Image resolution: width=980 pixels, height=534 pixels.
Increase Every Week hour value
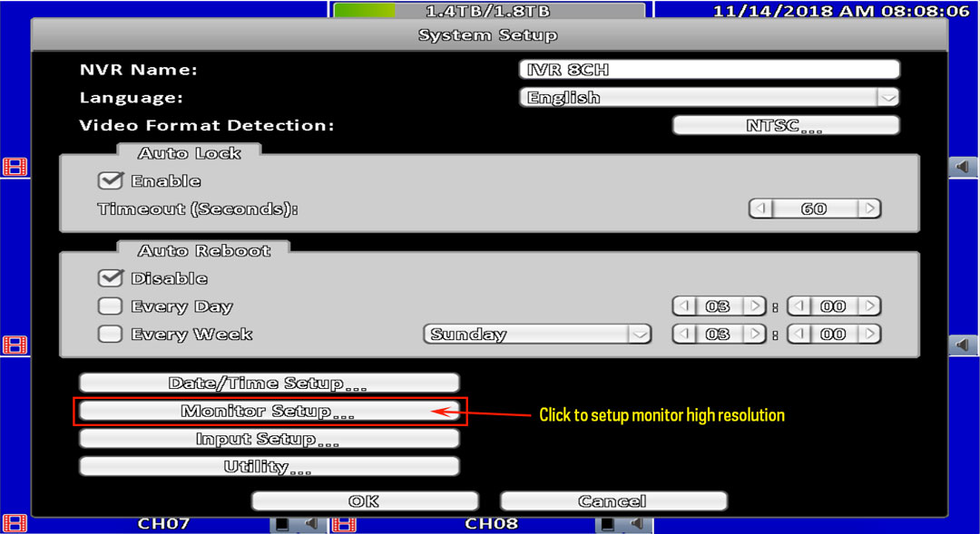coord(755,335)
